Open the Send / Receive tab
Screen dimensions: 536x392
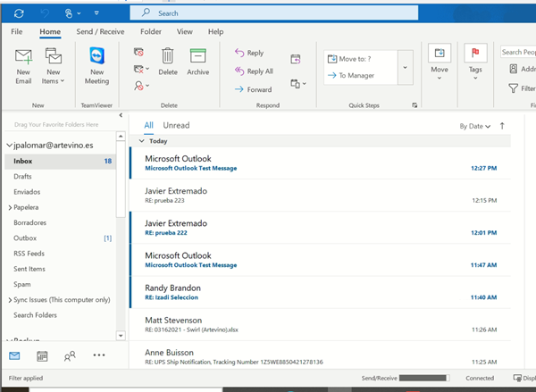click(x=100, y=31)
